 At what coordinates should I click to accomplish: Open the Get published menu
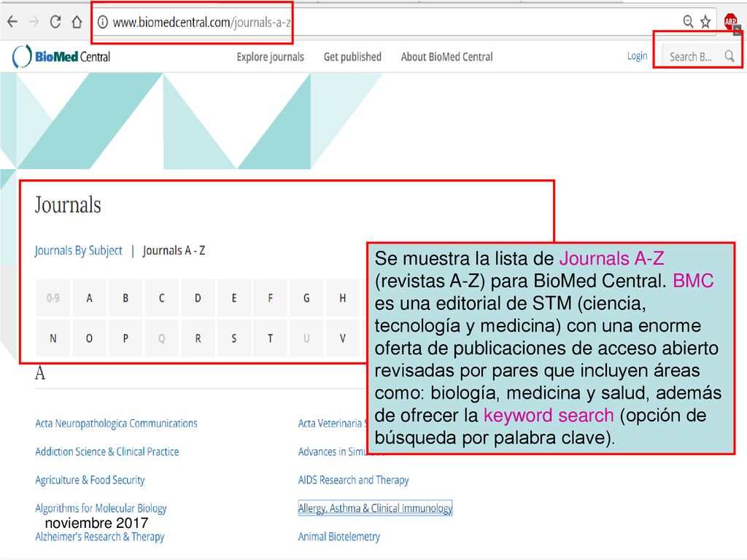pyautogui.click(x=352, y=57)
